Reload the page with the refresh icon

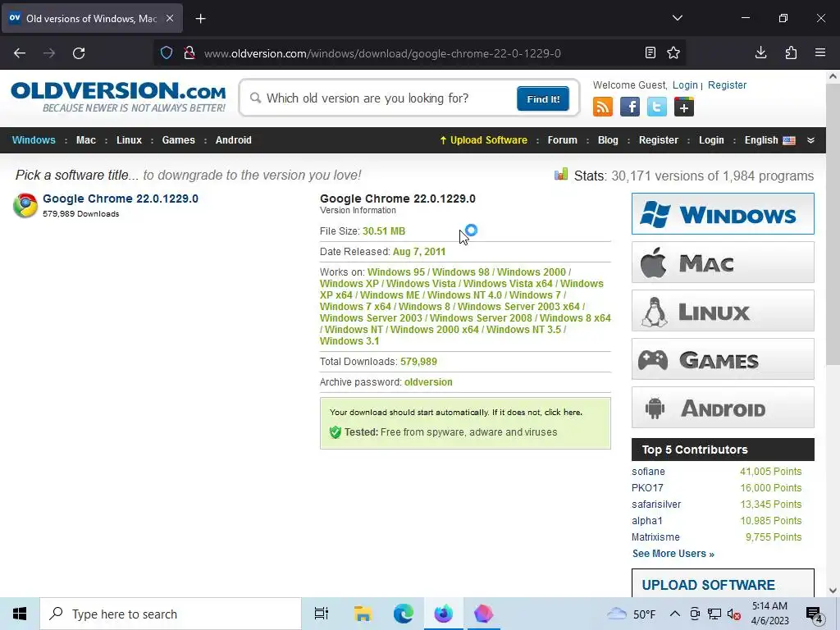tap(79, 53)
